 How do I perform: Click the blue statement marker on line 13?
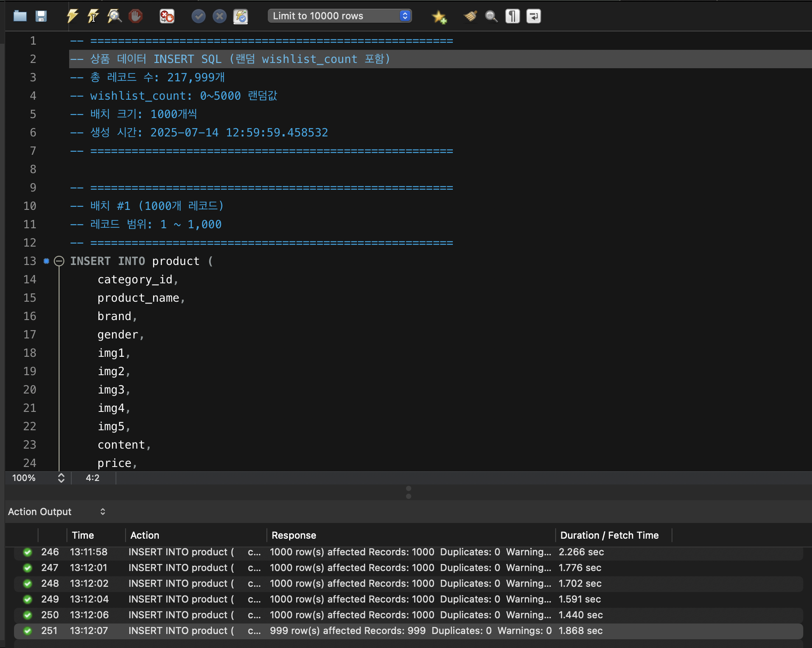pos(46,261)
